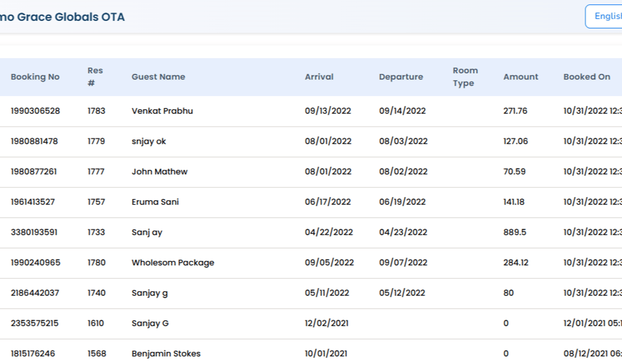This screenshot has height=364, width=622.
Task: Select booking number 1990306528
Action: tap(35, 111)
